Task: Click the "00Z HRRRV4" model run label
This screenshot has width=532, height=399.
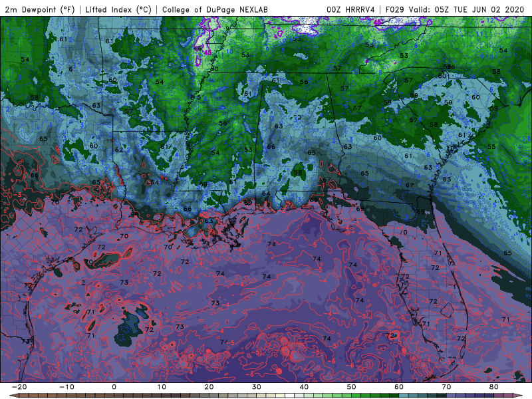Action: [350, 9]
